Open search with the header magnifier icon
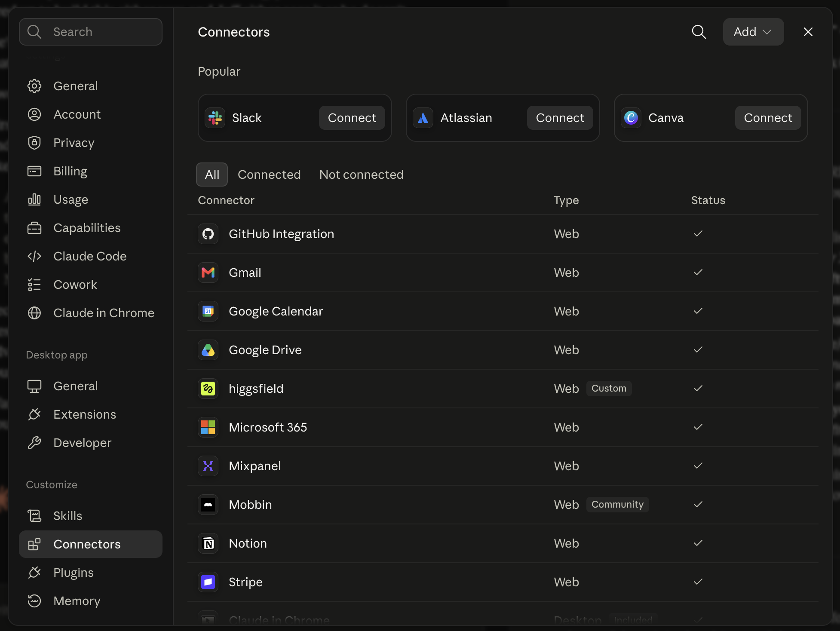The height and width of the screenshot is (631, 840). click(x=699, y=32)
